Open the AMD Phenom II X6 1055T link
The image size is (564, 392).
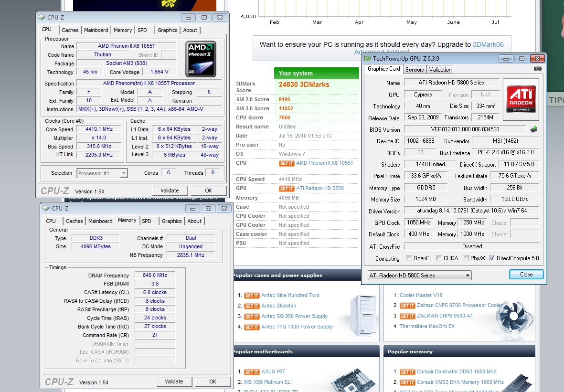[x=325, y=163]
